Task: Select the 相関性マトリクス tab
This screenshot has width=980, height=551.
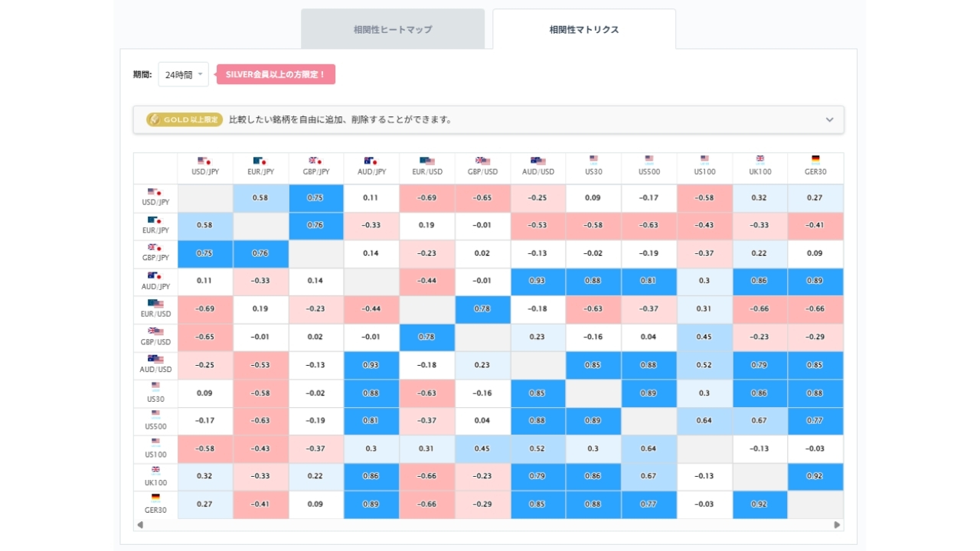Action: pyautogui.click(x=584, y=29)
